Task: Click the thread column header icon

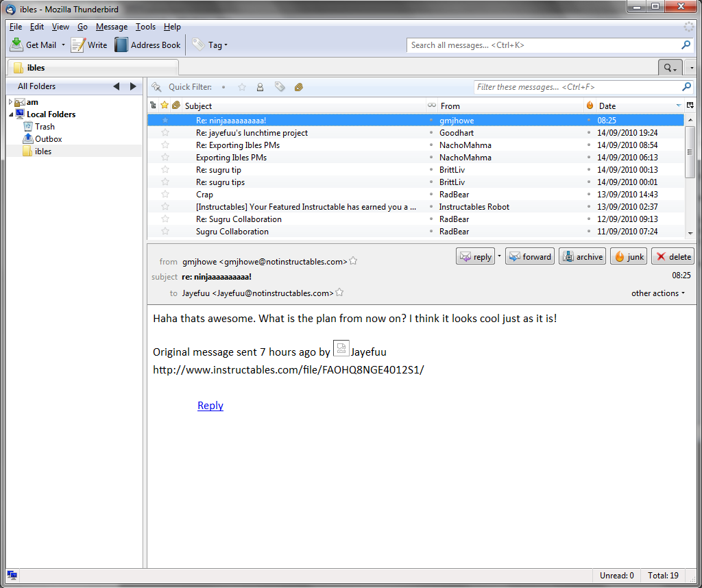Action: pyautogui.click(x=153, y=106)
